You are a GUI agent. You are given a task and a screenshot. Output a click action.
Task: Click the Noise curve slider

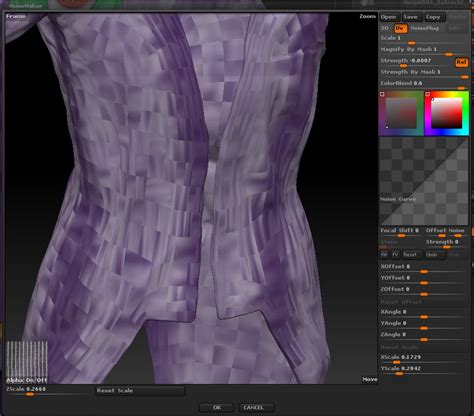point(457,232)
